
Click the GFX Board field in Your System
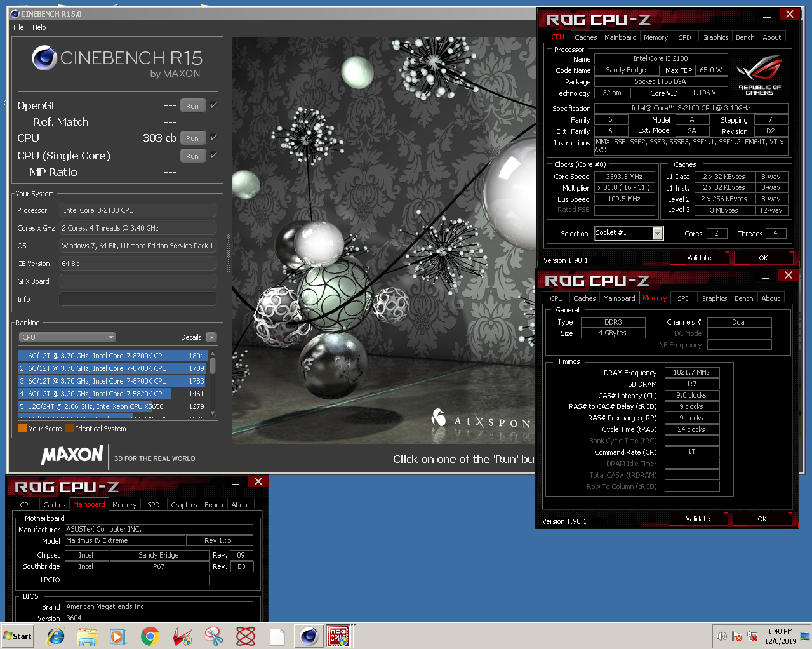tap(138, 281)
